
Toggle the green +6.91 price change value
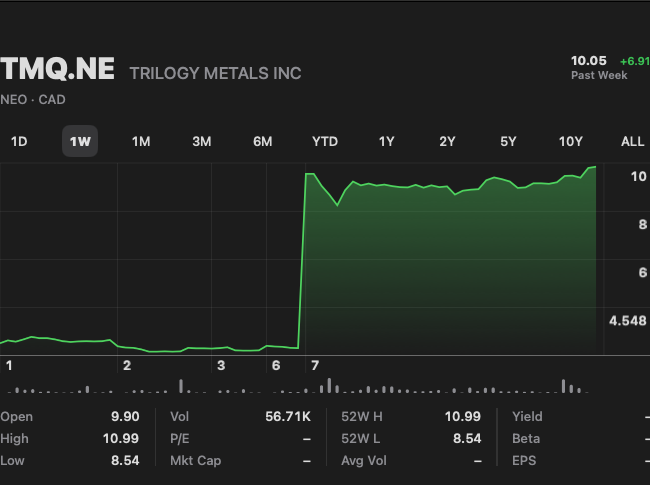tap(634, 61)
